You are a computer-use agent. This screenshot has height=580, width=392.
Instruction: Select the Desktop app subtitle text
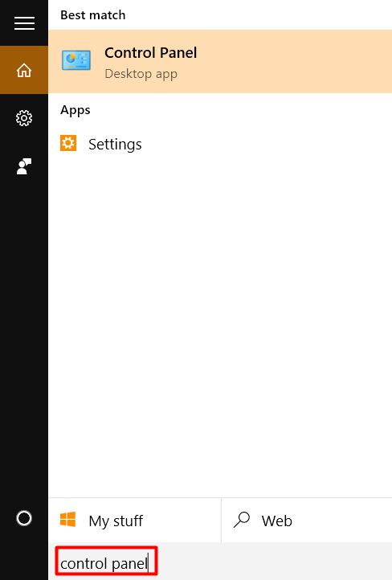[x=141, y=74]
